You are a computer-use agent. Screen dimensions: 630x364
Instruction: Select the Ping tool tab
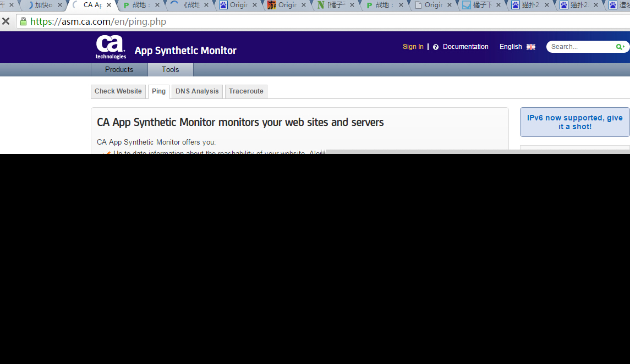[158, 91]
